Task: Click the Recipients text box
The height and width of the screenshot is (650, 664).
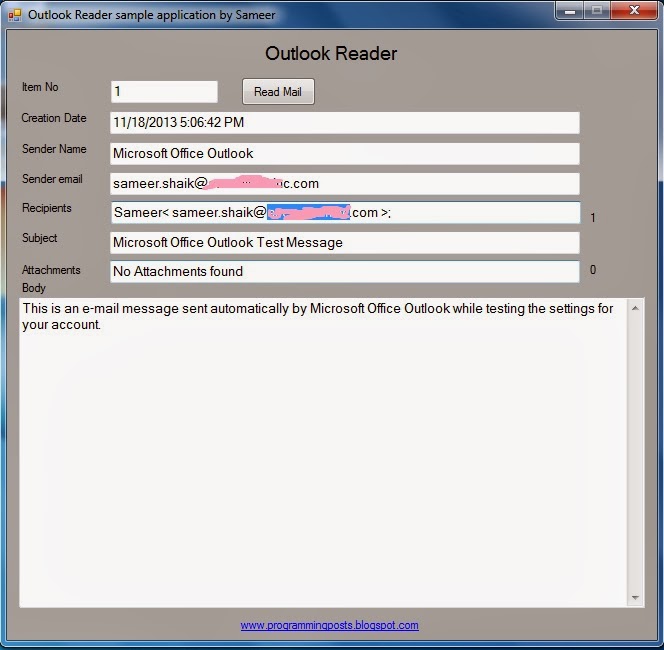Action: pyautogui.click(x=346, y=213)
